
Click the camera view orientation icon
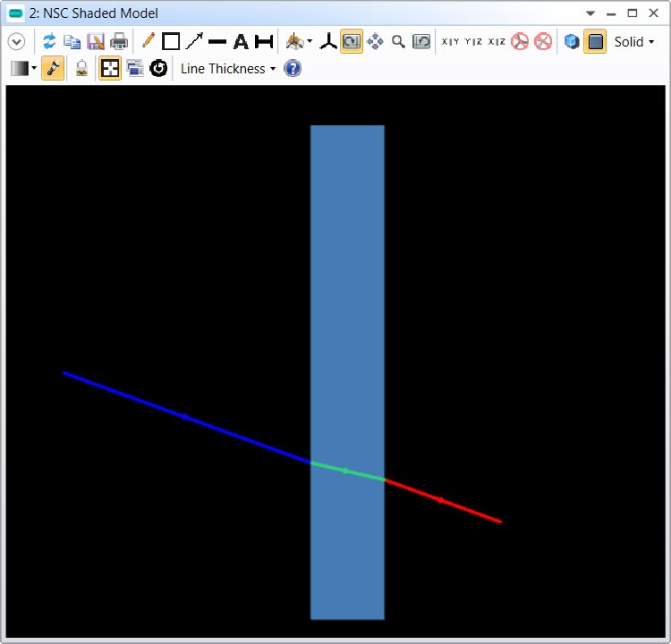click(294, 41)
